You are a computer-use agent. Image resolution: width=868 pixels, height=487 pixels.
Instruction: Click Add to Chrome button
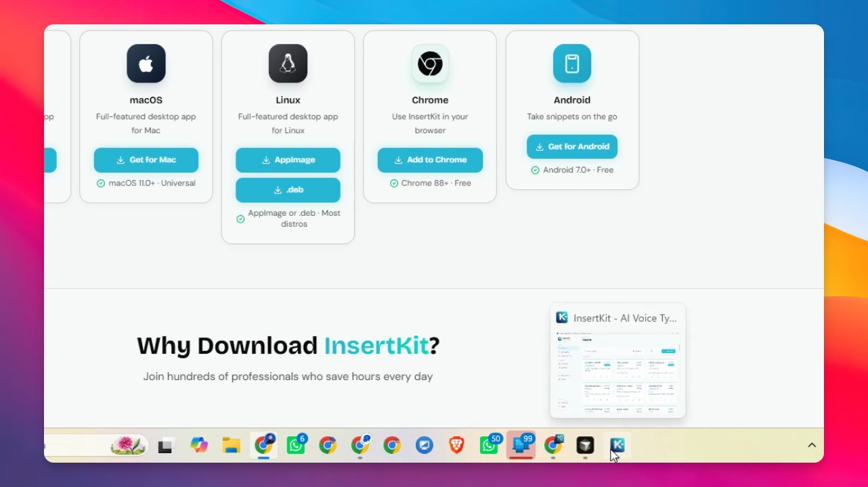(x=430, y=160)
